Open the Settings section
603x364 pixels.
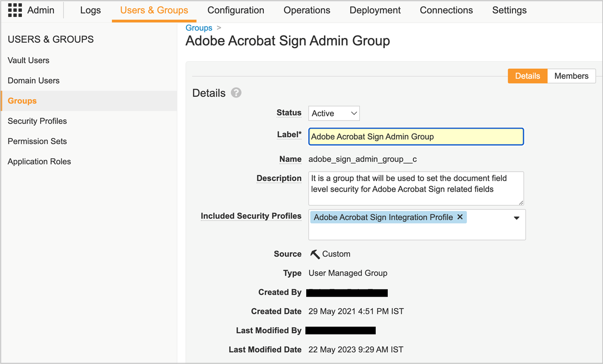[x=509, y=10]
